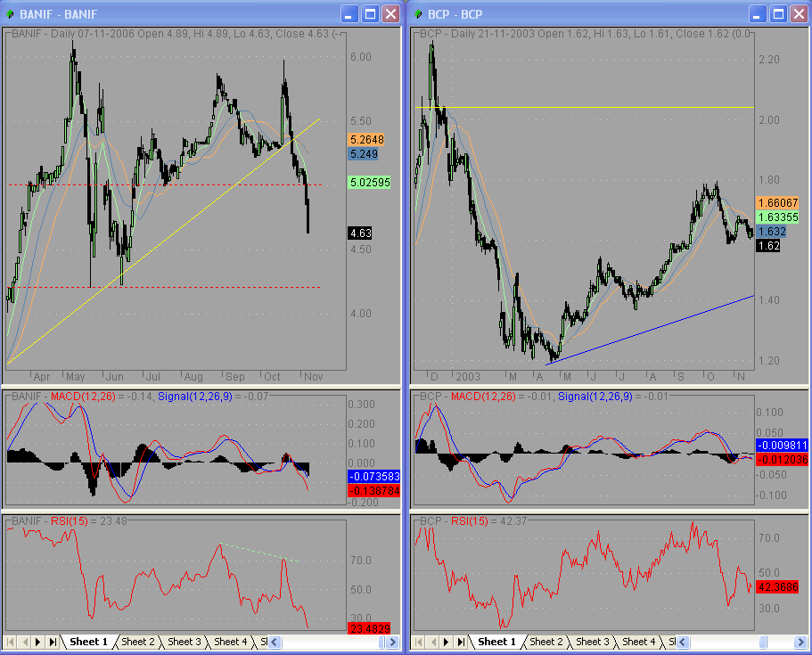
Task: Click BANIF Daily chart header text
Action: 178,34
